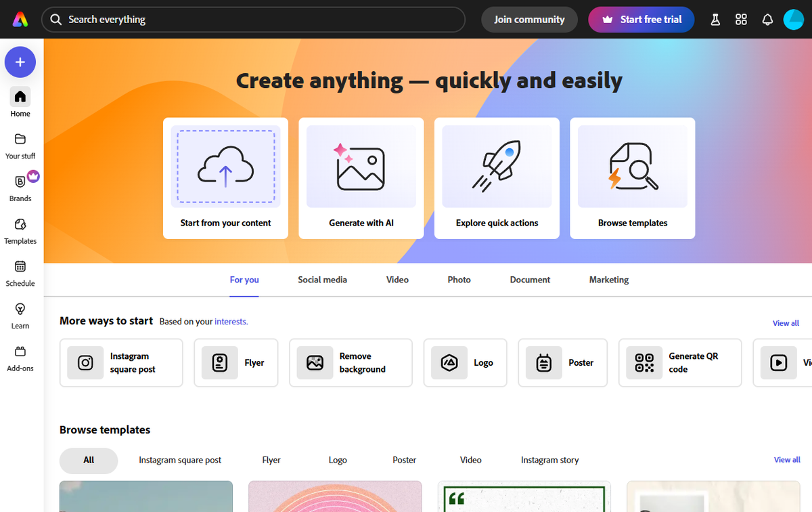
Task: Click Join community button
Action: pyautogui.click(x=529, y=20)
